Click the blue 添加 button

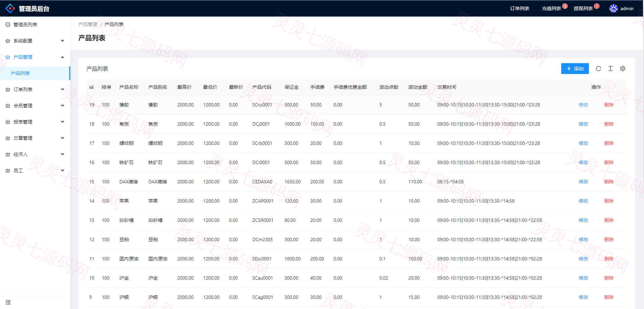click(575, 69)
